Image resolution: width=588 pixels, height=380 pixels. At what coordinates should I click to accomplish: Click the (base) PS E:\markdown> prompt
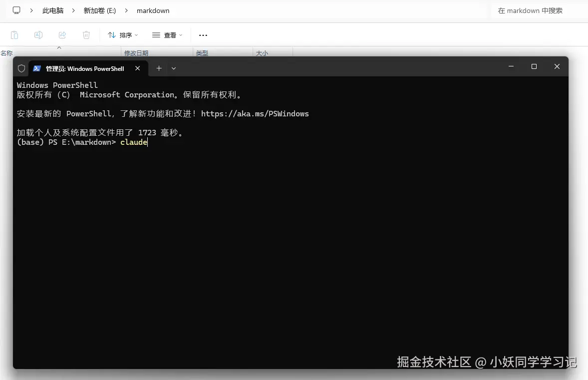[x=66, y=142]
